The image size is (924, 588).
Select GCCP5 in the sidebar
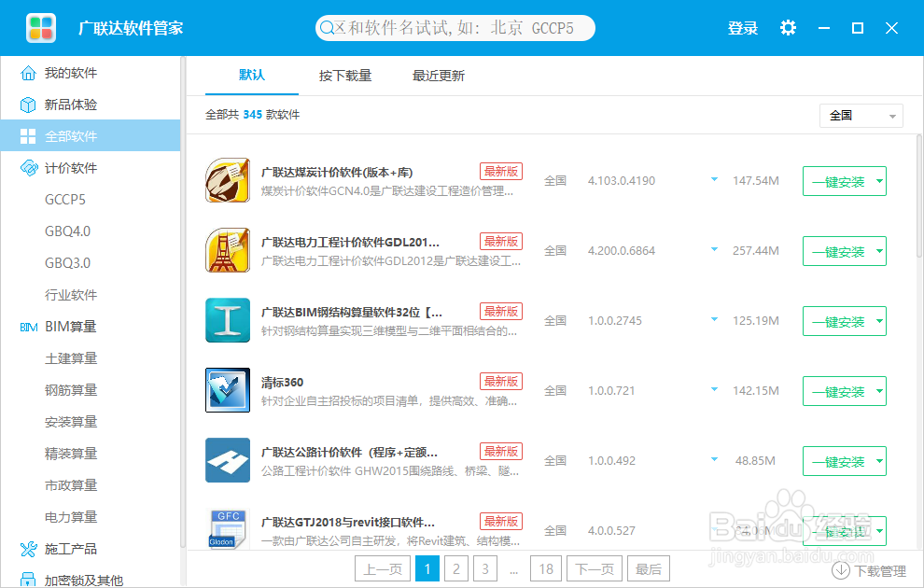tap(65, 200)
